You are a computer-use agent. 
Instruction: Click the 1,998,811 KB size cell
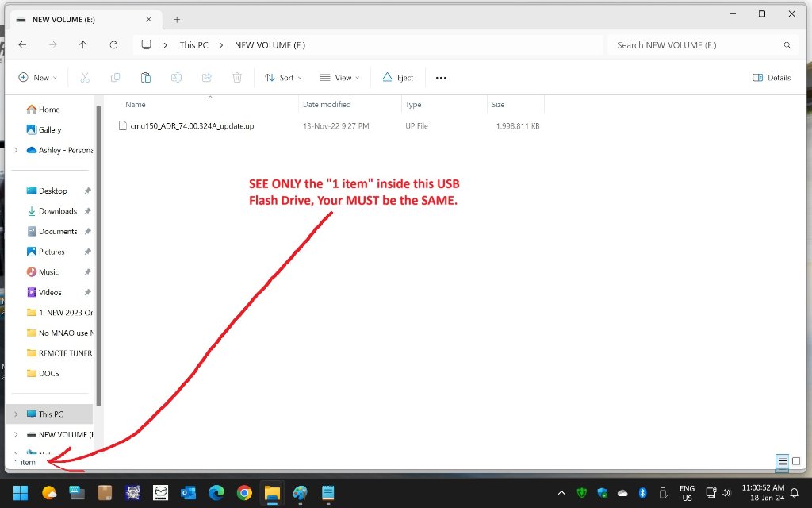coord(517,126)
